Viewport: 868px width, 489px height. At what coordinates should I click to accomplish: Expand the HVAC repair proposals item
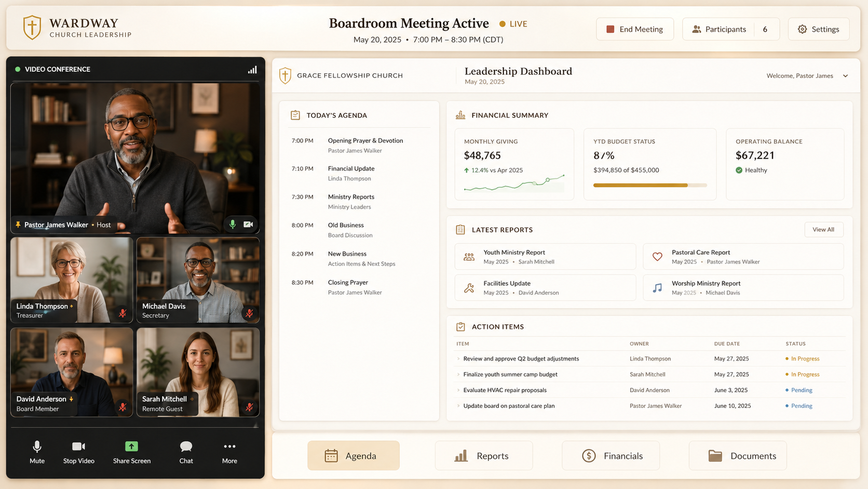pos(458,390)
